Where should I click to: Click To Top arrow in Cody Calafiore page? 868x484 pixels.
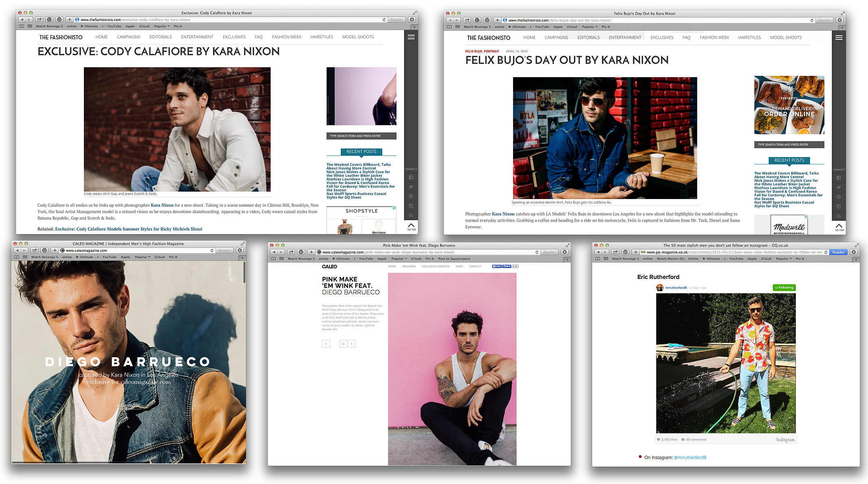411,226
